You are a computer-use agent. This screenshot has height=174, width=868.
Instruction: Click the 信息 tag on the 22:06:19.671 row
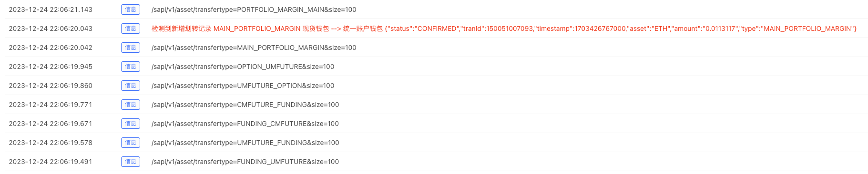point(131,124)
